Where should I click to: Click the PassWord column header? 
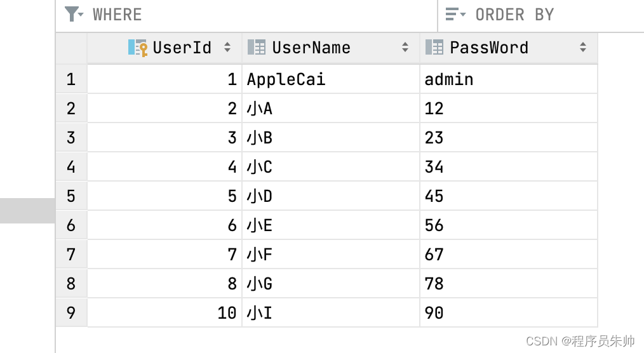[x=489, y=48]
